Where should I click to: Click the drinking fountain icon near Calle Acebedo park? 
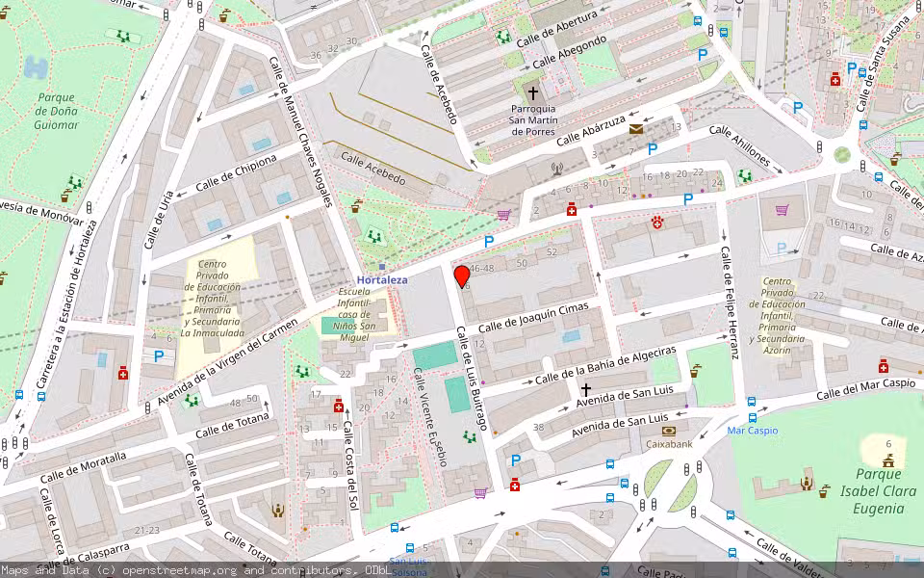[x=356, y=207]
